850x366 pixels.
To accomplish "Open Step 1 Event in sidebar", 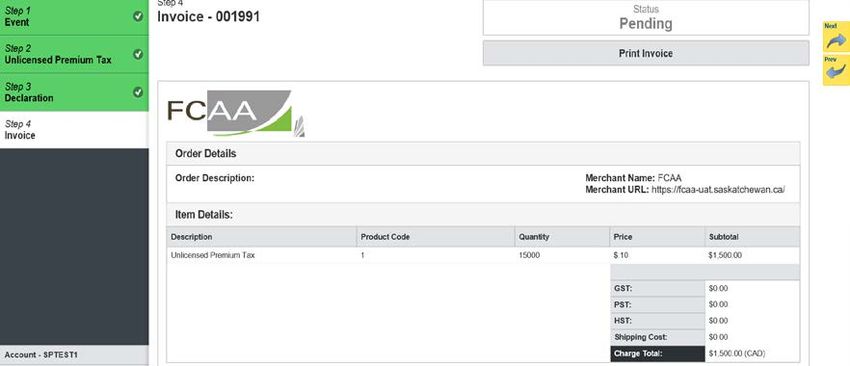I will pos(74,17).
